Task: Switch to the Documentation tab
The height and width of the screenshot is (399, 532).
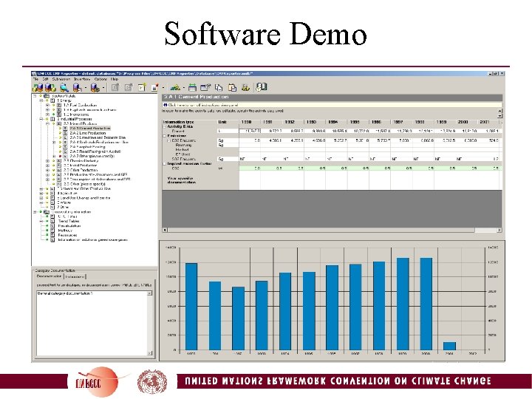Action: (x=49, y=276)
